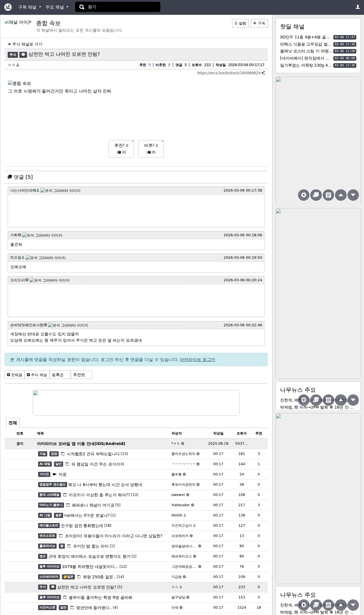Viewport: 364px width, 615px height.
Task: Click the 마비노기 블로니 channel badge
Action: pos(51,505)
